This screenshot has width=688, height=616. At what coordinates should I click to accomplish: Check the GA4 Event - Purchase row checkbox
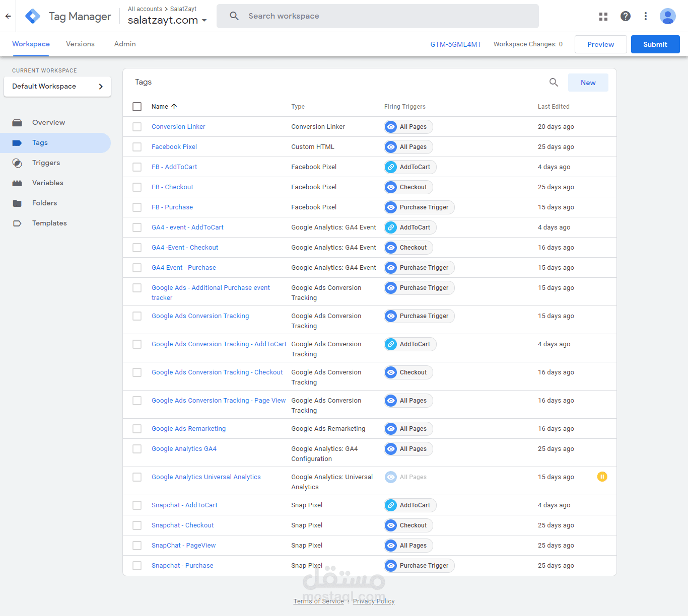tap(137, 268)
